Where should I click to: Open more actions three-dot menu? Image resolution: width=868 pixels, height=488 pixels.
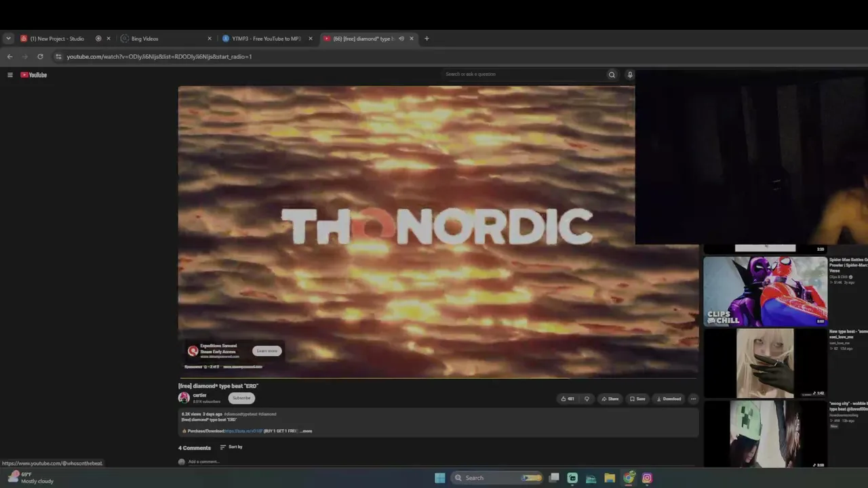(x=693, y=399)
